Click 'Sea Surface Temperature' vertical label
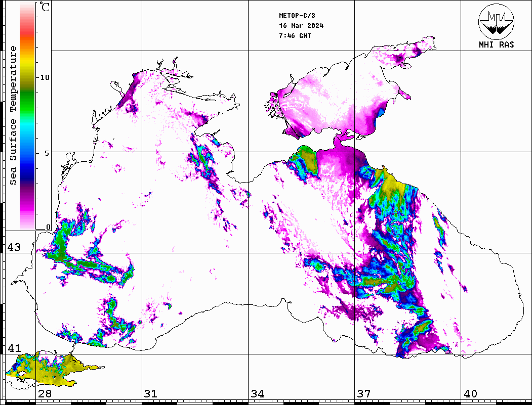 [13, 115]
